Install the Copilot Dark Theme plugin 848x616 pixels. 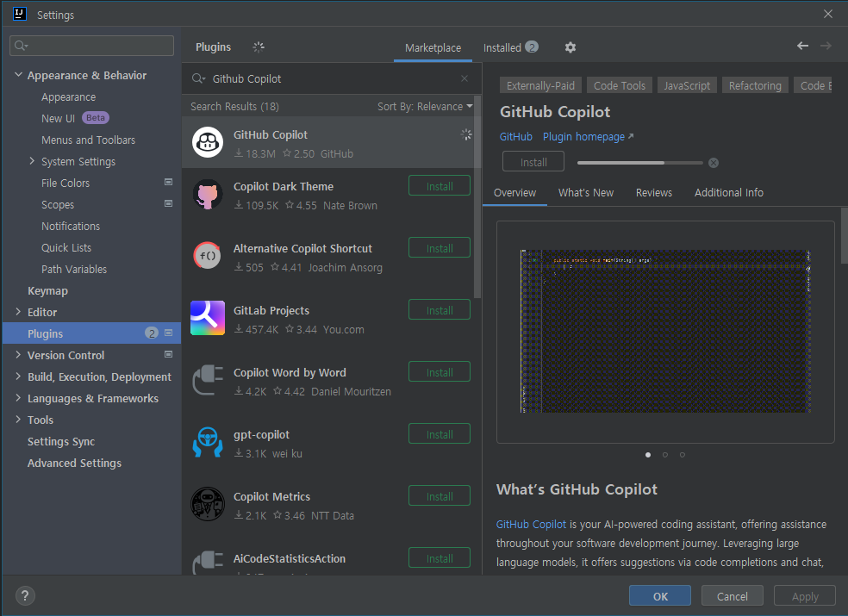coord(440,186)
